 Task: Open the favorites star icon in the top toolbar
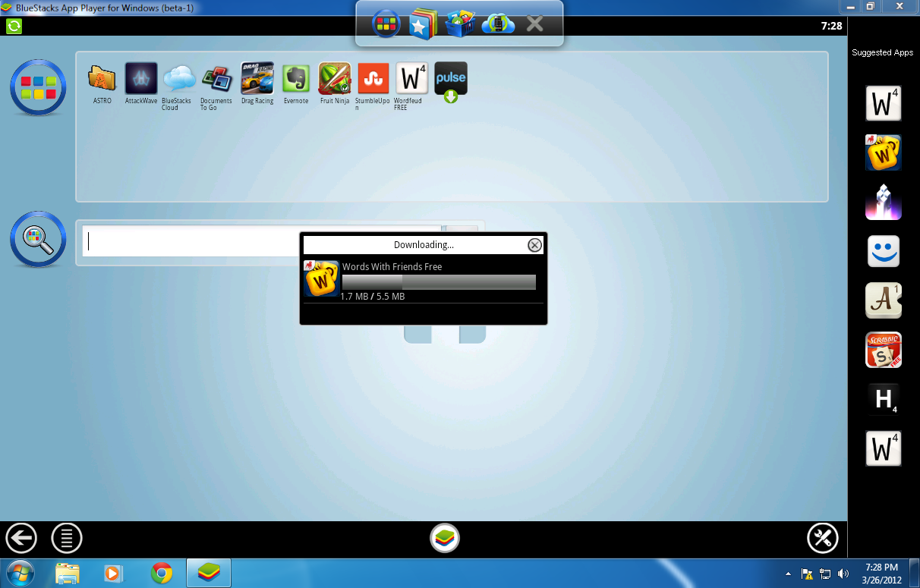[x=422, y=23]
